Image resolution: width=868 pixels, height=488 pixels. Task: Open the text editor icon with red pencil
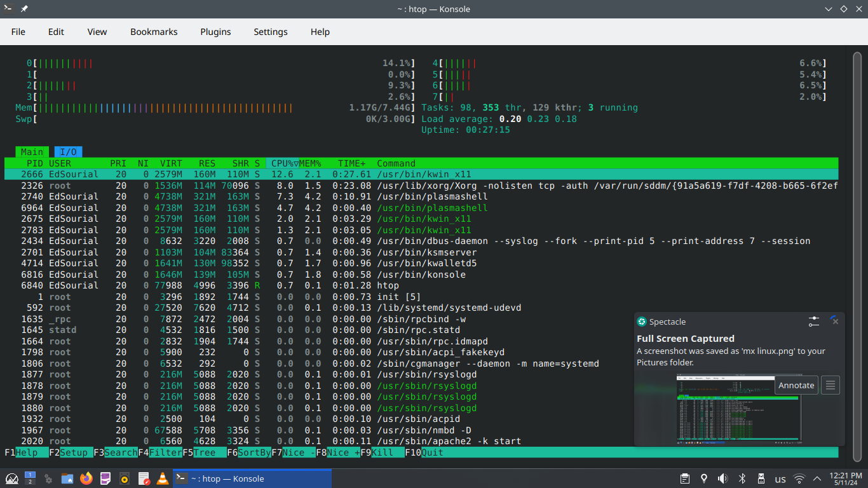[144, 478]
